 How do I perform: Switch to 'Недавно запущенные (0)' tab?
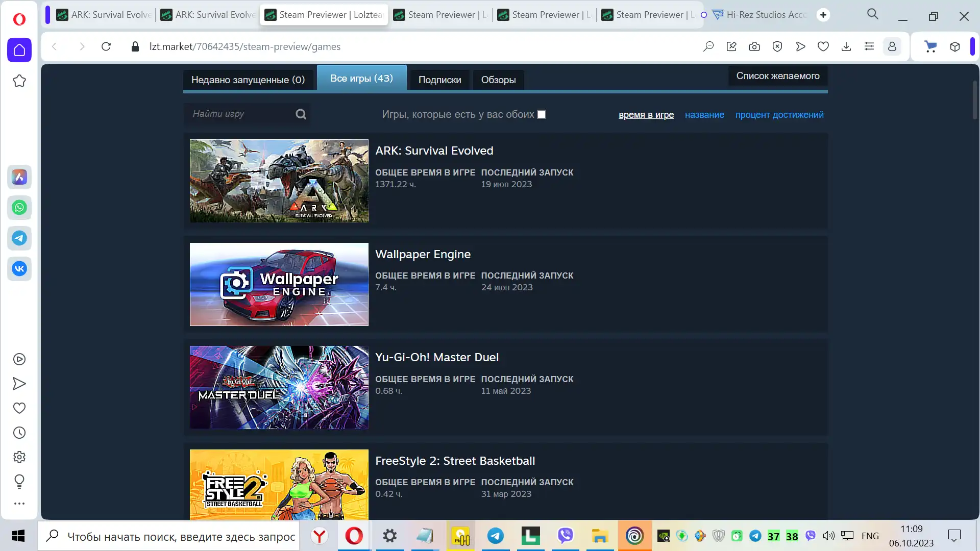[248, 80]
